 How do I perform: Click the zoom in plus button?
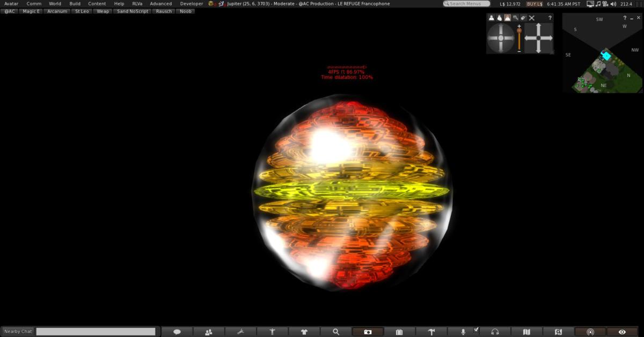pos(519,26)
